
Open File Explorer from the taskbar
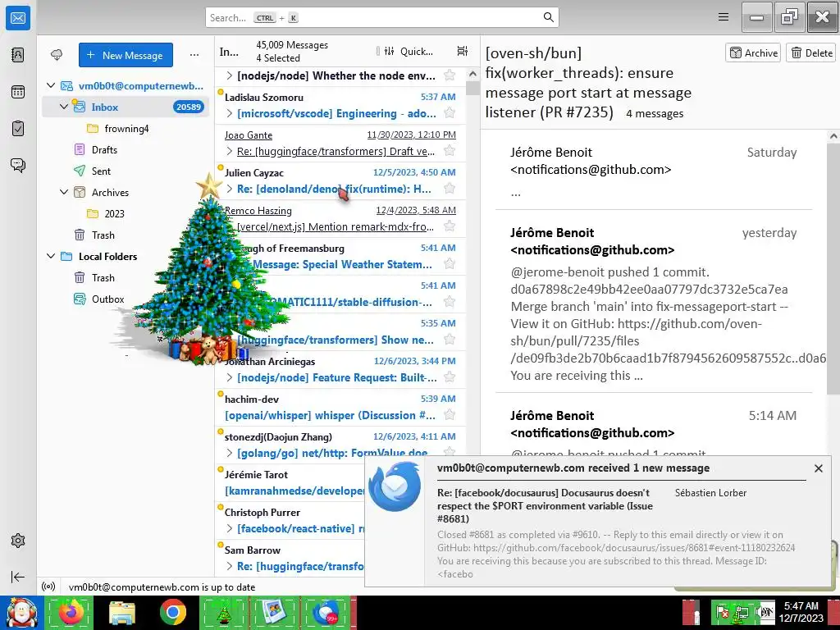[121, 612]
